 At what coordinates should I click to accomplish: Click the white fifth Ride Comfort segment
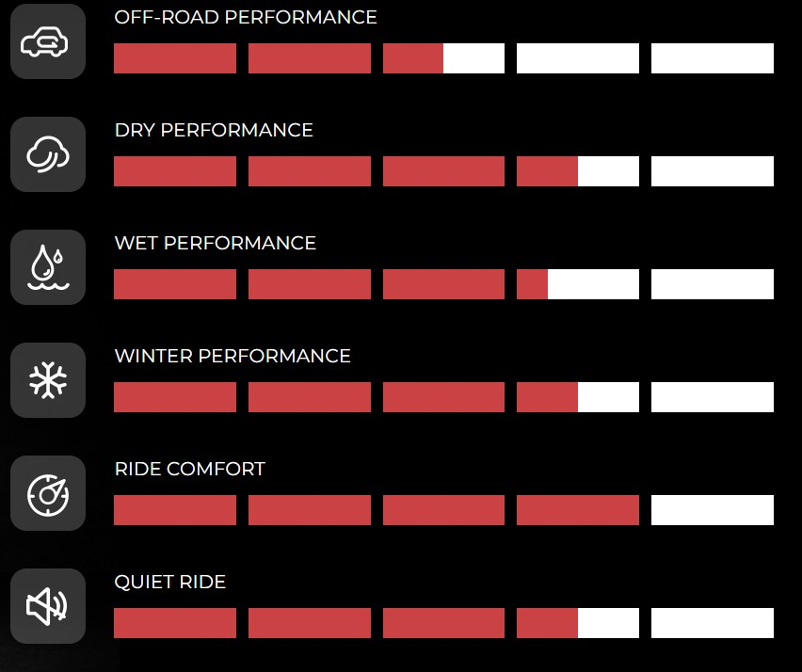pos(712,510)
